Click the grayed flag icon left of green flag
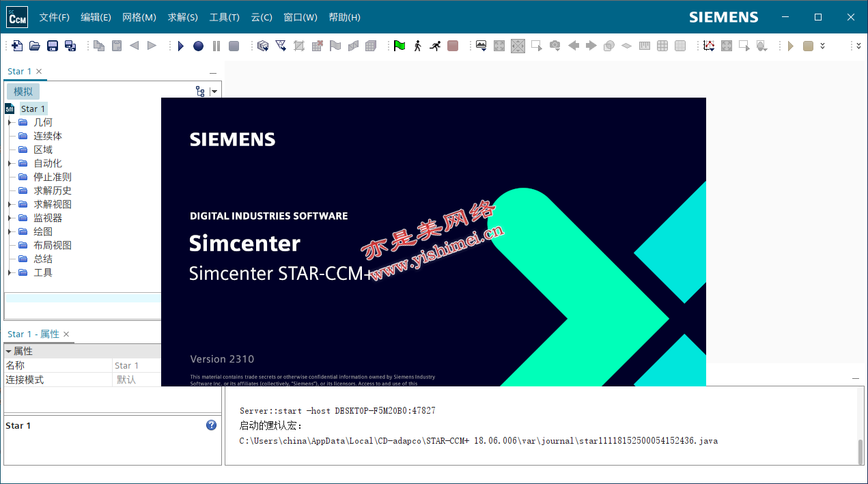Screen dimensions: 868x484 pos(335,46)
